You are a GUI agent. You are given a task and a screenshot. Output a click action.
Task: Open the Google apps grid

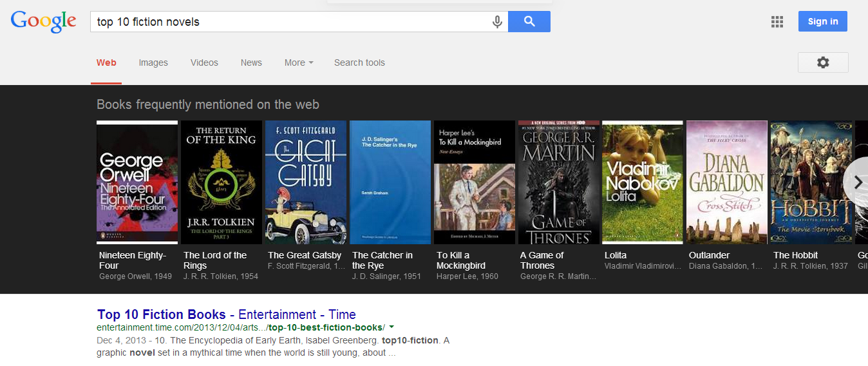(x=777, y=22)
